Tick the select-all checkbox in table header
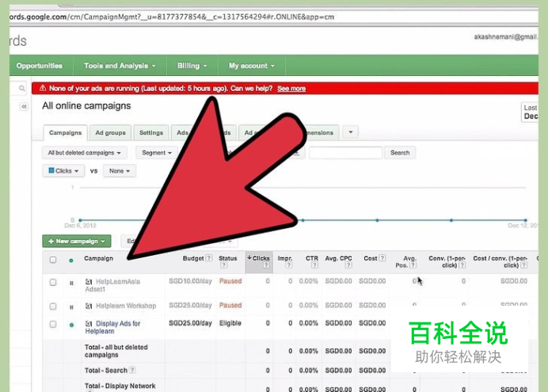 pos(53,260)
